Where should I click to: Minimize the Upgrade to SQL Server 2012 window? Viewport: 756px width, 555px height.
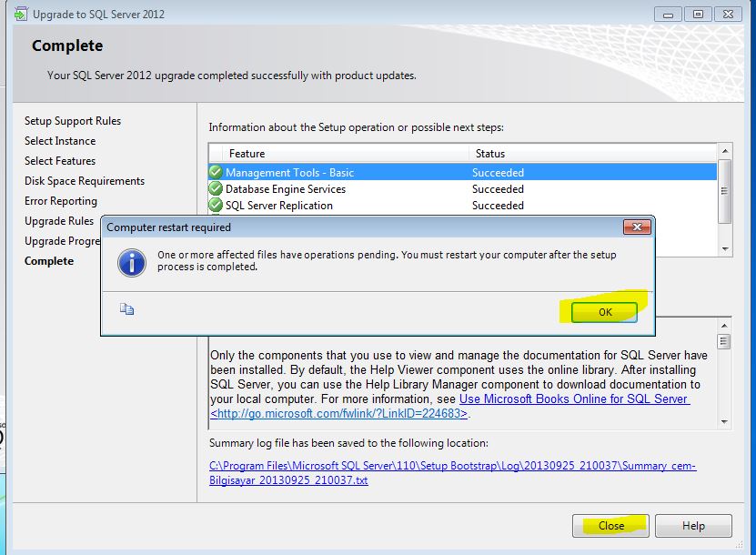point(668,15)
